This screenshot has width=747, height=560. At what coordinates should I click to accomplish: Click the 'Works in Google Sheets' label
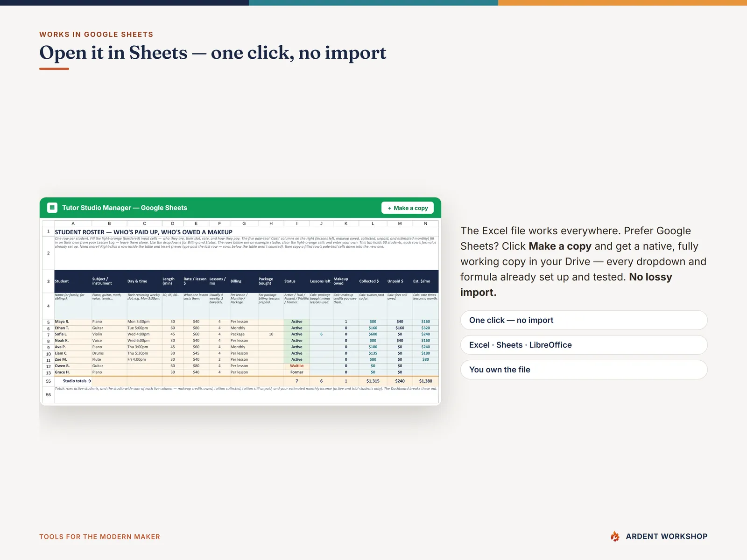pyautogui.click(x=96, y=35)
